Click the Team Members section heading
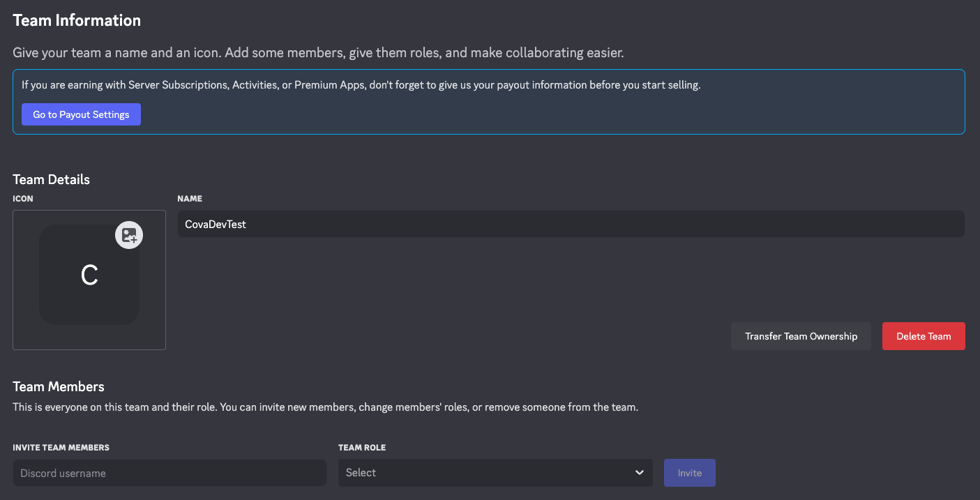Viewport: 980px width, 500px height. 59,386
